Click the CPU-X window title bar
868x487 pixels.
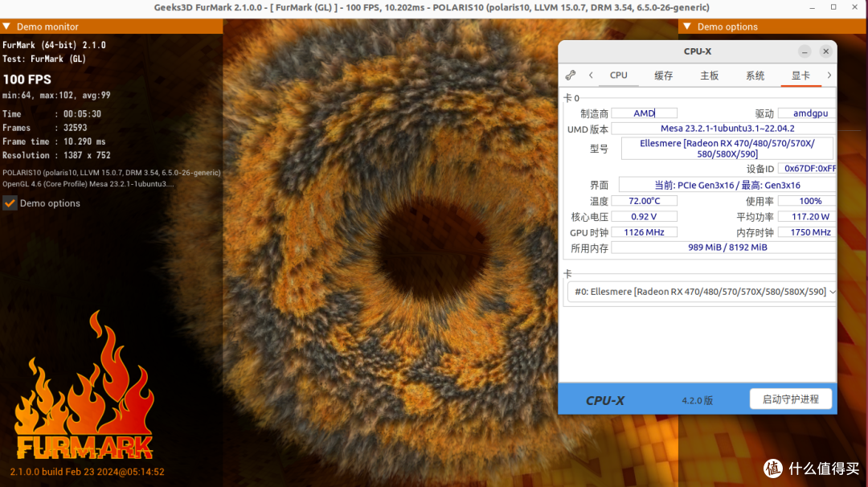[697, 51]
